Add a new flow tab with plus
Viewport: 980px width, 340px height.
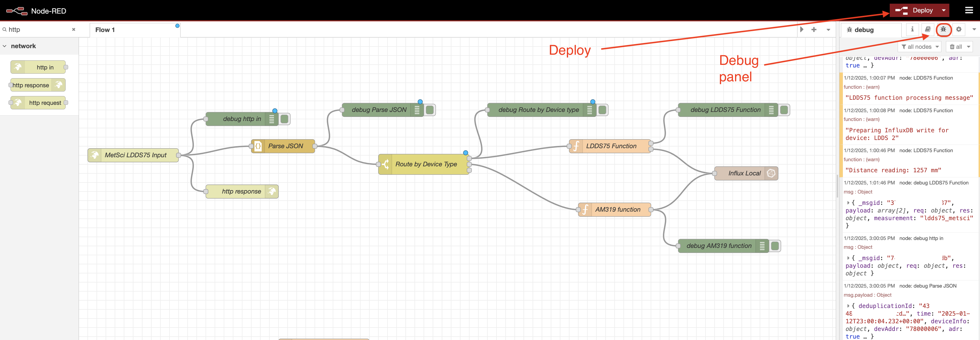point(814,30)
